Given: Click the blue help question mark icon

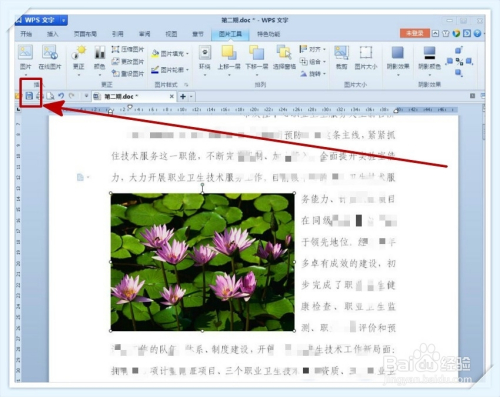Looking at the screenshot, I should click(477, 33).
